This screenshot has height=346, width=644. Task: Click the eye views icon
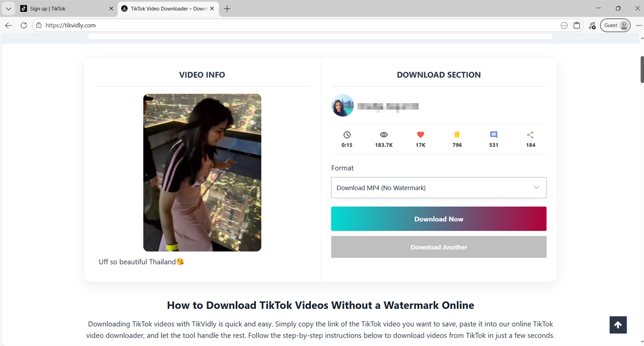click(x=384, y=135)
